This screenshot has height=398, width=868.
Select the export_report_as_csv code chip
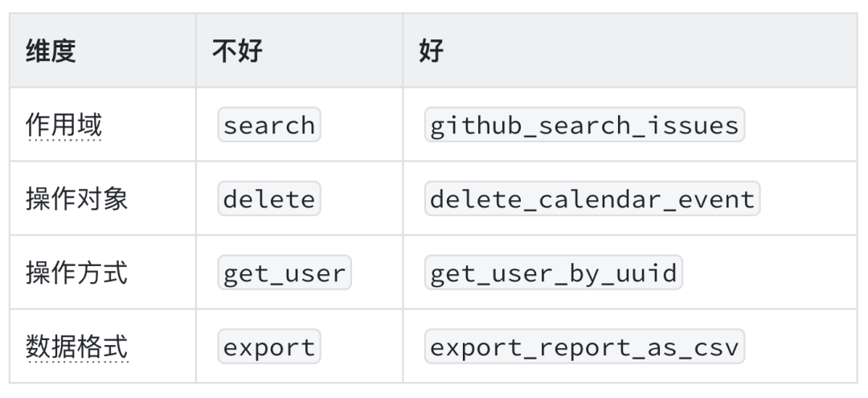click(584, 348)
